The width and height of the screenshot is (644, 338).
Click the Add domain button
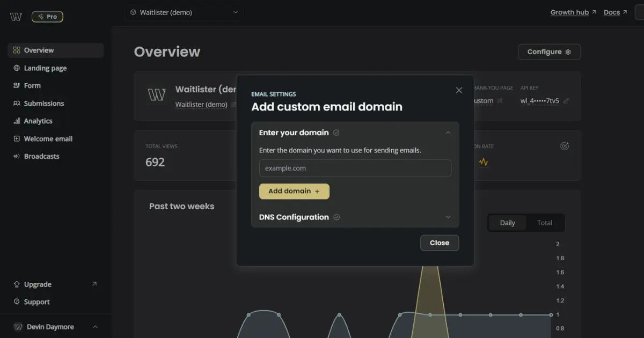pyautogui.click(x=294, y=191)
